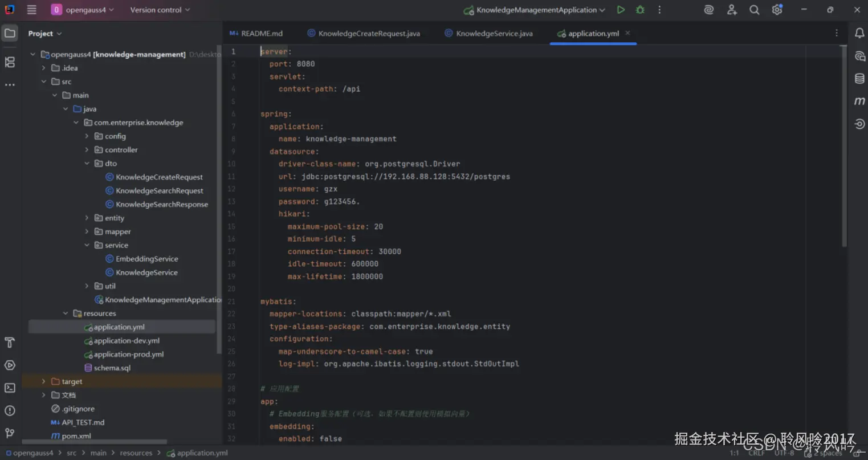Click application.yml breadcrumb in navigation bar

(x=197, y=453)
